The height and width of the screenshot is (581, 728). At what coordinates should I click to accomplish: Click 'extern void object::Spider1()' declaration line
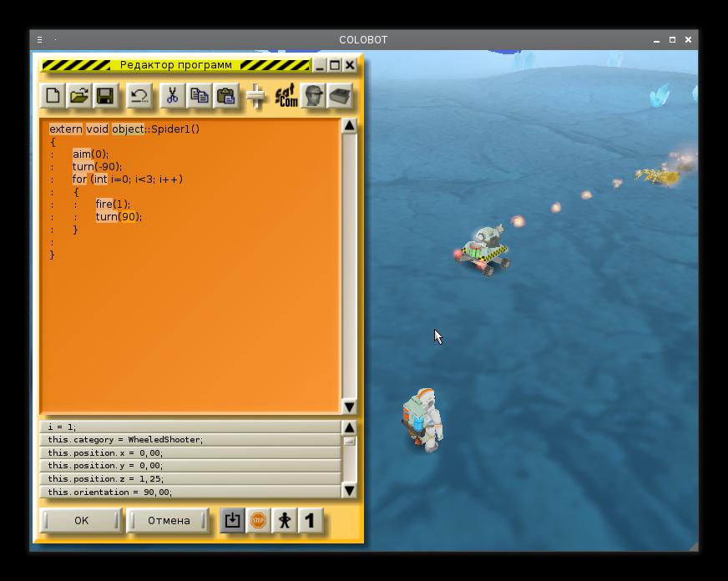click(124, 129)
